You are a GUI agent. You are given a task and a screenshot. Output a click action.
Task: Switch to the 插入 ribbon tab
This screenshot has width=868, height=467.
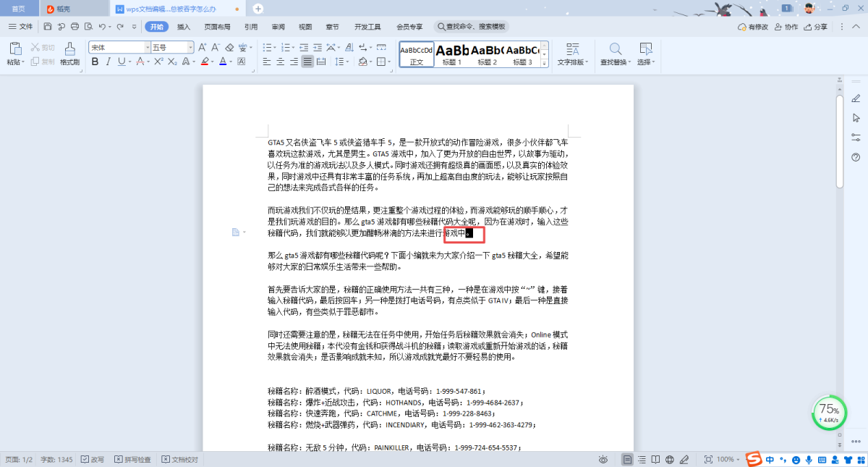tap(184, 27)
